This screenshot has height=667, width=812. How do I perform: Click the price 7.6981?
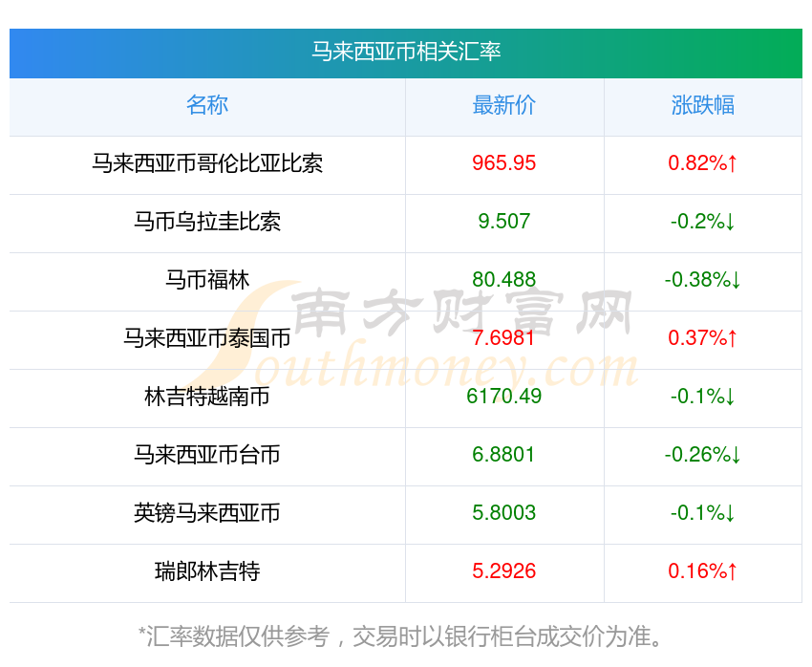[x=503, y=338]
